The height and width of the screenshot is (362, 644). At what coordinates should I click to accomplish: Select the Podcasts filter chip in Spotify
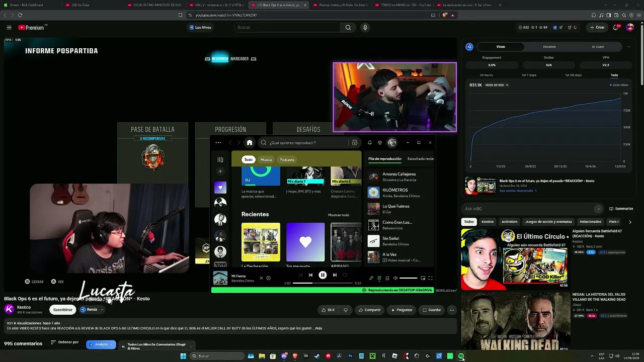pyautogui.click(x=287, y=160)
